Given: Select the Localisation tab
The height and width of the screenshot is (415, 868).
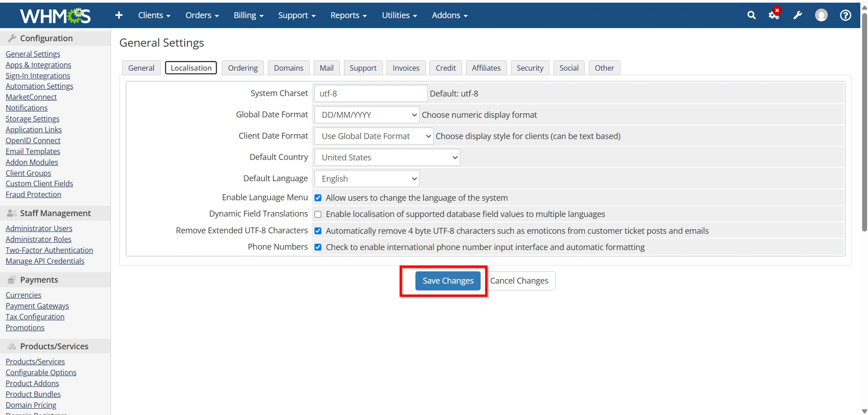Looking at the screenshot, I should (x=191, y=68).
